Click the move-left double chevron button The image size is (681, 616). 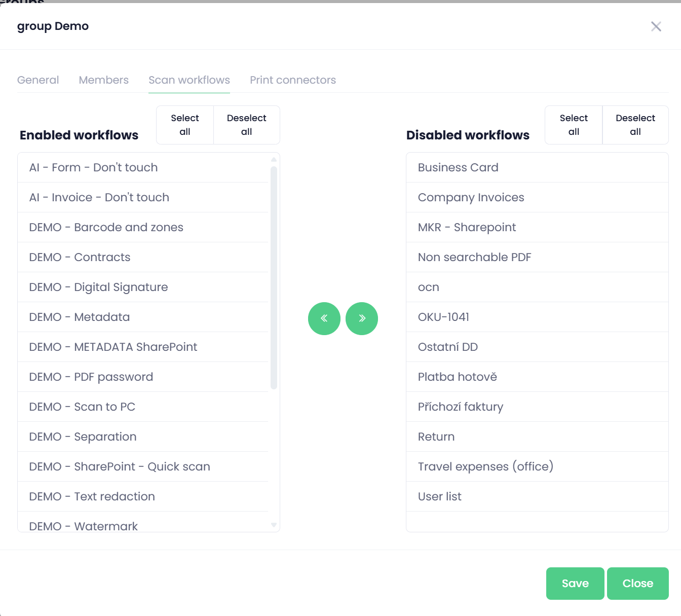324,318
